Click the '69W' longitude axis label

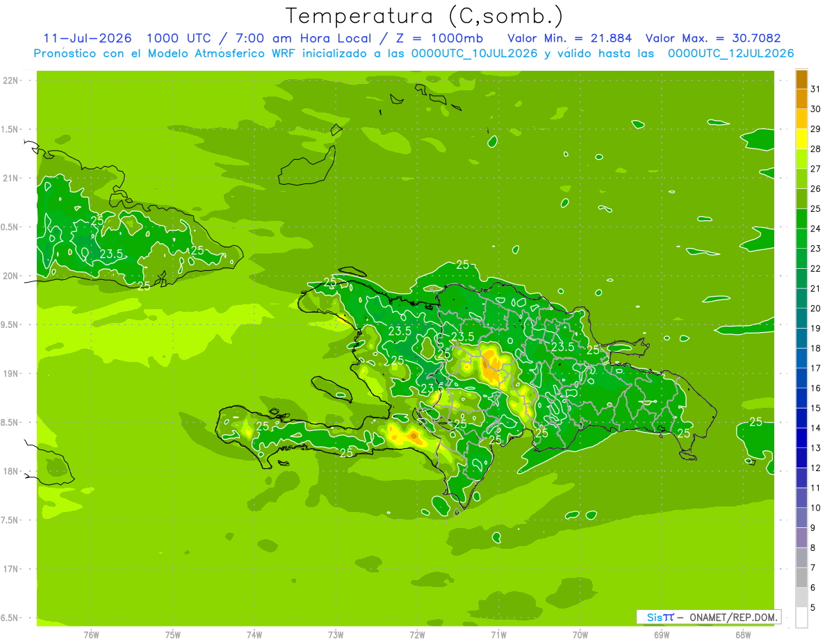pos(662,634)
